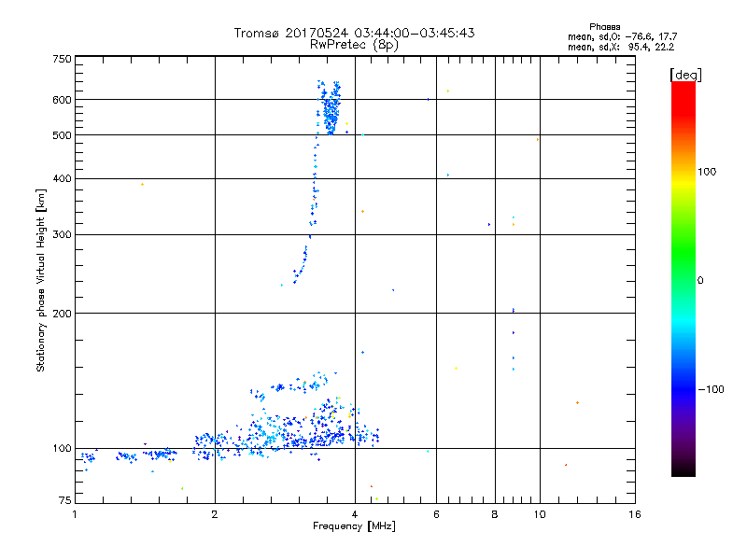
Task: Click the '[deg]' colorbar unit label
Action: [685, 75]
